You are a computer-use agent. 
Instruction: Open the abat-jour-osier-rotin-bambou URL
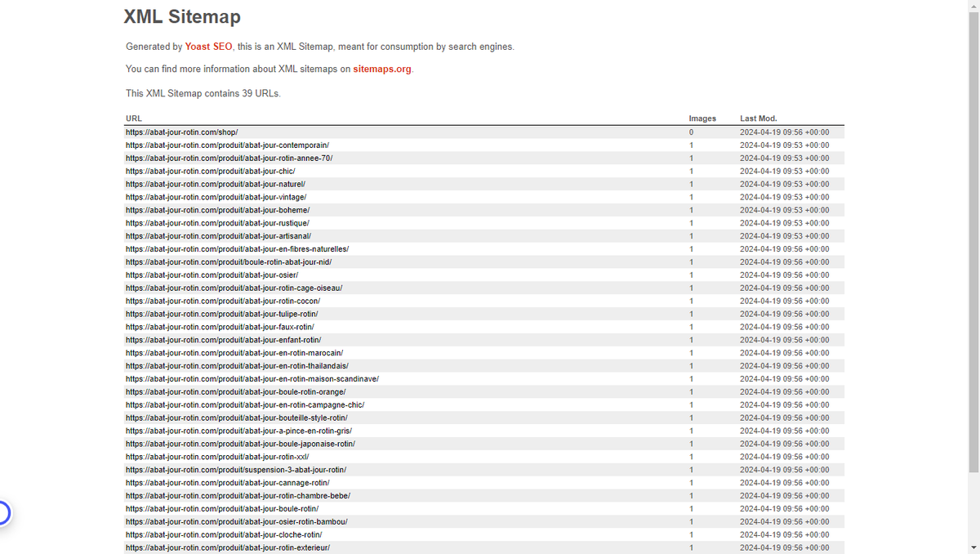click(237, 521)
